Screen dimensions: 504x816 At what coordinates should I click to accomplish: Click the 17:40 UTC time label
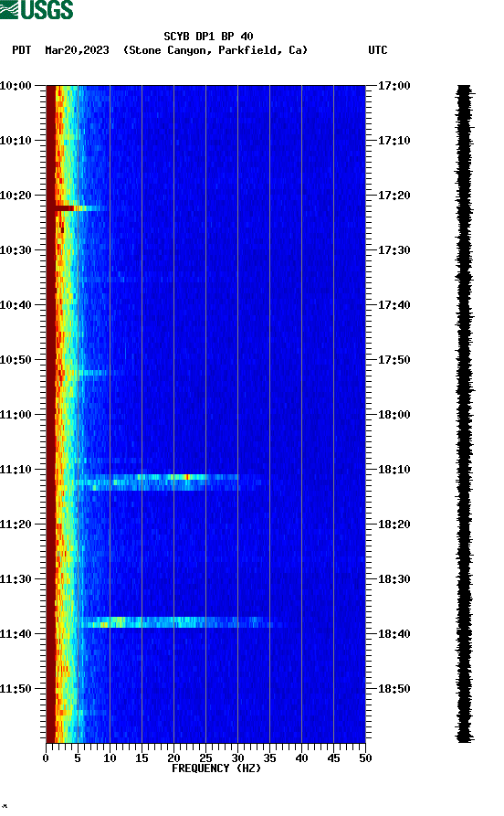[394, 305]
